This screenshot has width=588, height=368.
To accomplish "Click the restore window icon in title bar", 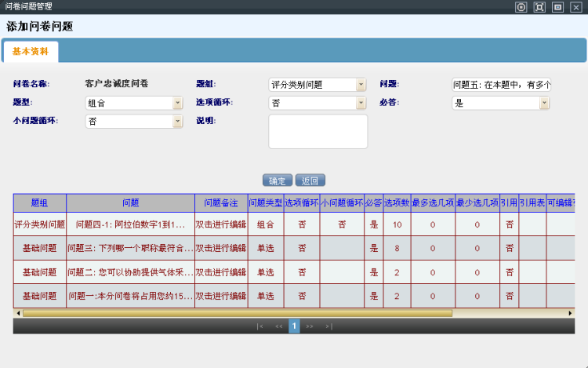I will (x=557, y=6).
